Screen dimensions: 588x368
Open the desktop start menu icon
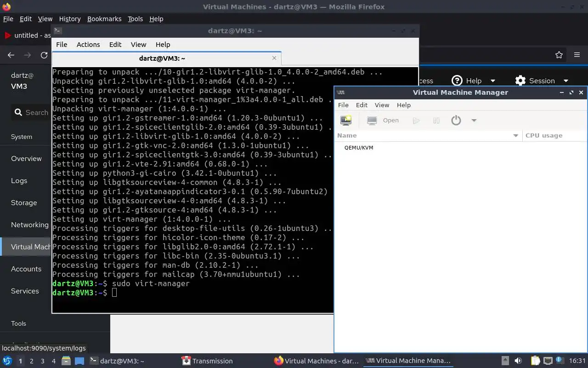7,361
